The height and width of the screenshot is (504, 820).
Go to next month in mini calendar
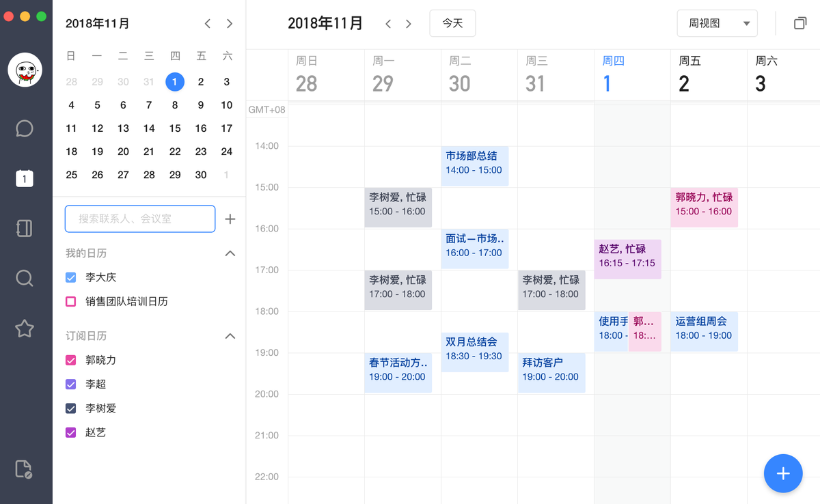[x=230, y=24]
